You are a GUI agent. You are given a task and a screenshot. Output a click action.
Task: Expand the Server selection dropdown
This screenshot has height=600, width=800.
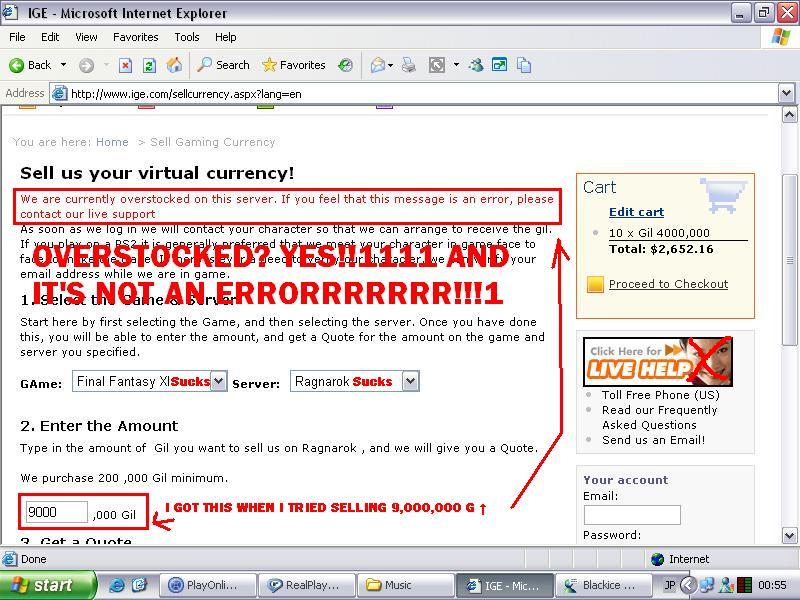(411, 381)
